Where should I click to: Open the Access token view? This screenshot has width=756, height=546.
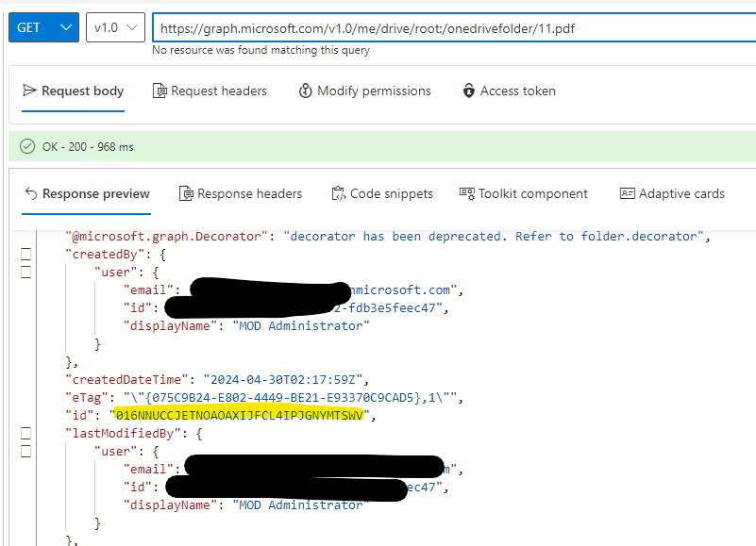click(509, 91)
